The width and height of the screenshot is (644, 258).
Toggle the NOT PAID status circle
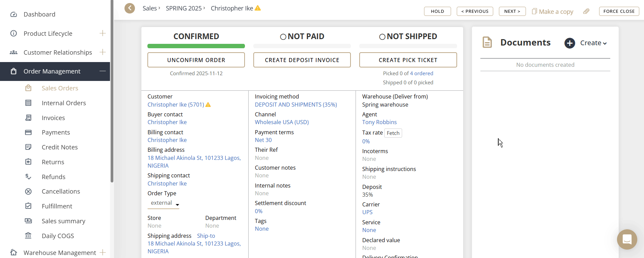coord(283,37)
